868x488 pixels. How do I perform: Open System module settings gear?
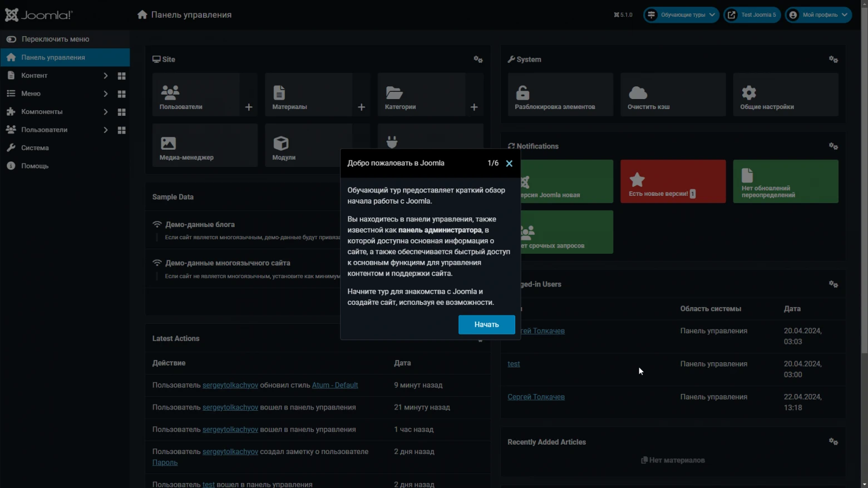tap(833, 60)
